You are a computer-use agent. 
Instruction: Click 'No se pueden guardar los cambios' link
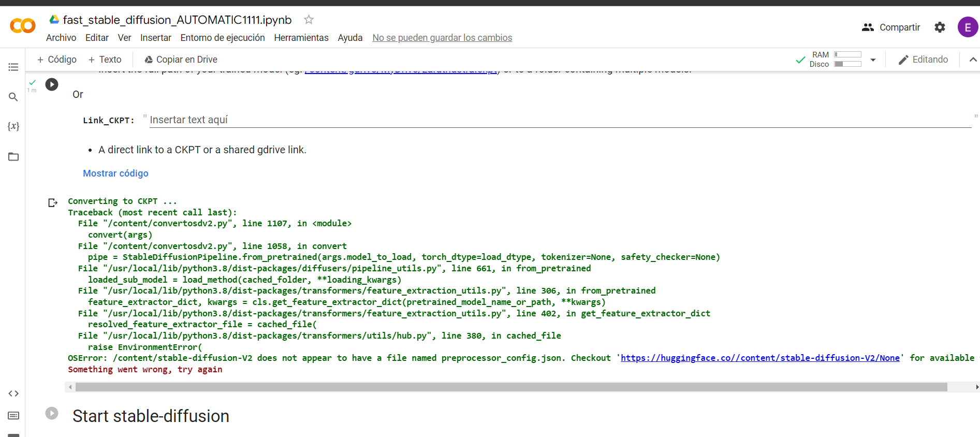pos(442,38)
